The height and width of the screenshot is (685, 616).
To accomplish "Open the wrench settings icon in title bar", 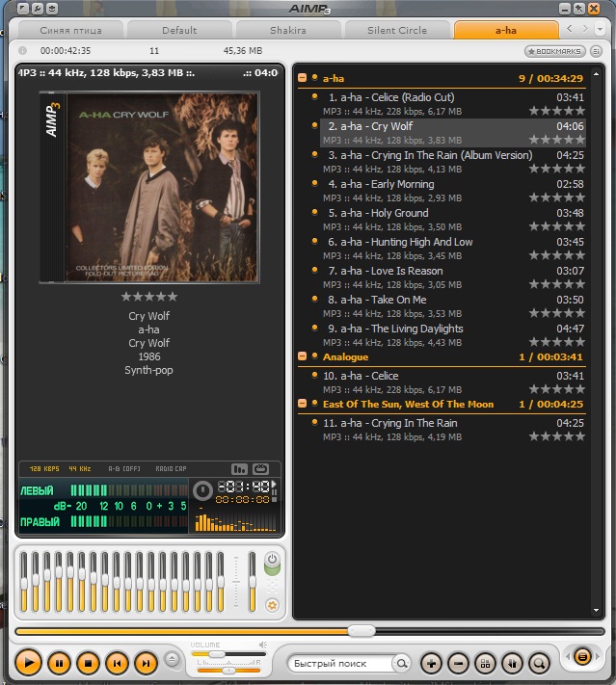I will coord(38,8).
